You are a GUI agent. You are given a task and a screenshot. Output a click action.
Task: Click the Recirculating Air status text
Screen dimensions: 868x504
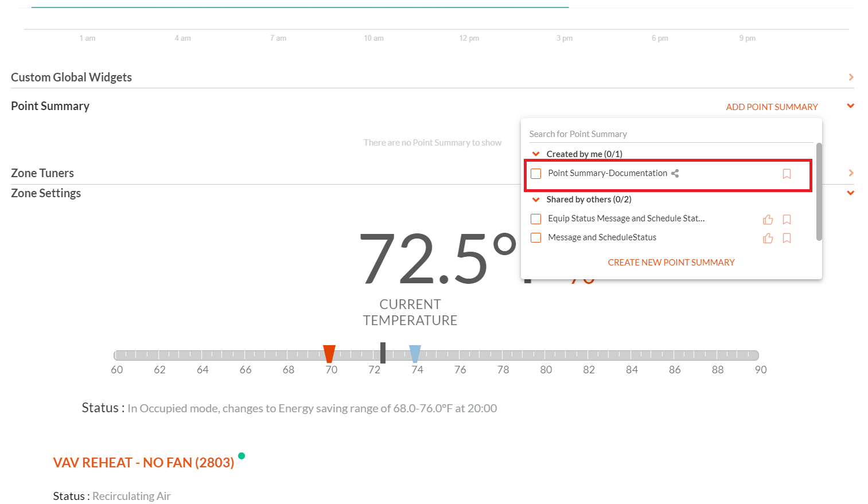click(131, 496)
